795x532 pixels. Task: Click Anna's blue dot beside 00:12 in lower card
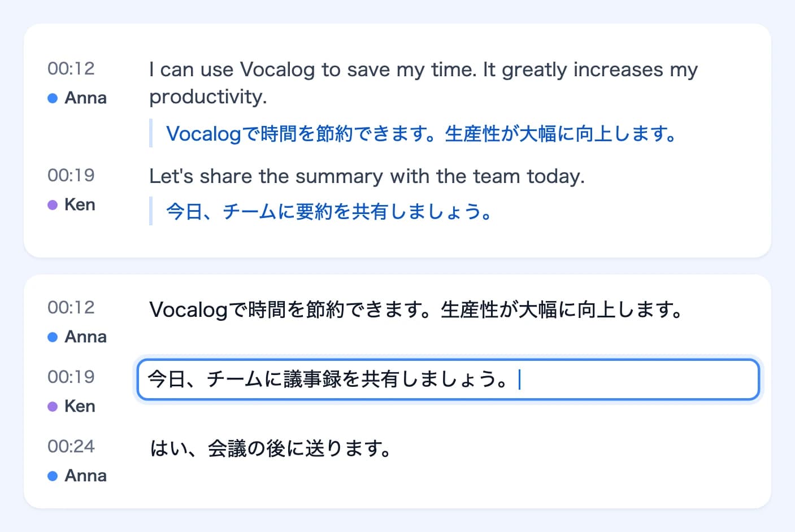[x=53, y=337]
